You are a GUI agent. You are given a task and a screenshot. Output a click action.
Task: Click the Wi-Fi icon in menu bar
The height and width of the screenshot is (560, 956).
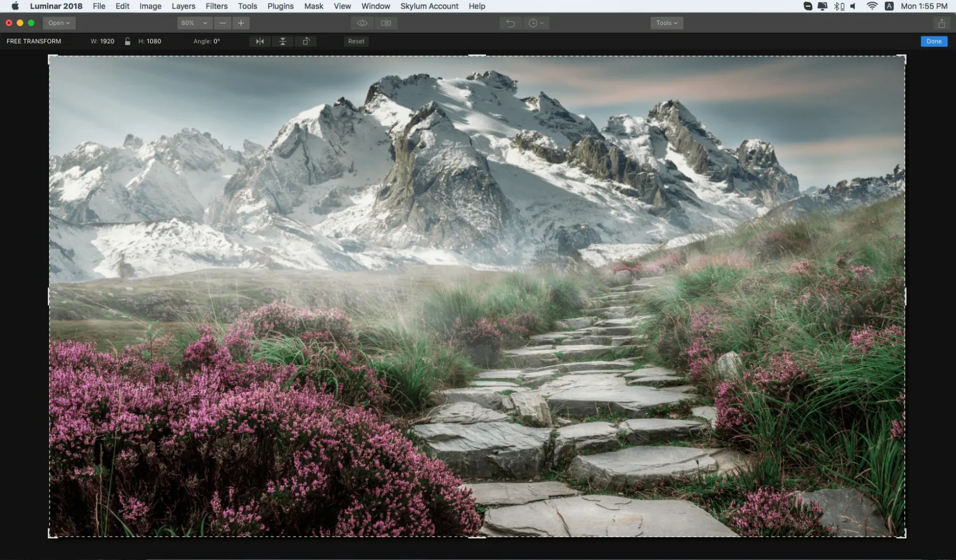pos(871,6)
